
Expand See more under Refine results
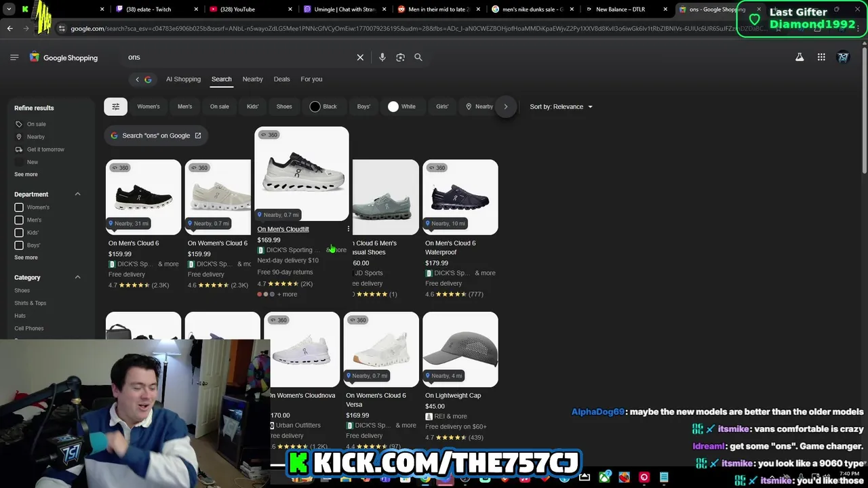[x=26, y=174]
